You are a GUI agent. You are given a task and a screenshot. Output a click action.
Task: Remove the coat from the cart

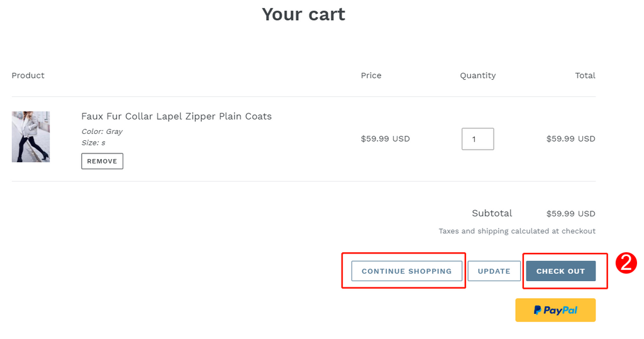coord(103,161)
